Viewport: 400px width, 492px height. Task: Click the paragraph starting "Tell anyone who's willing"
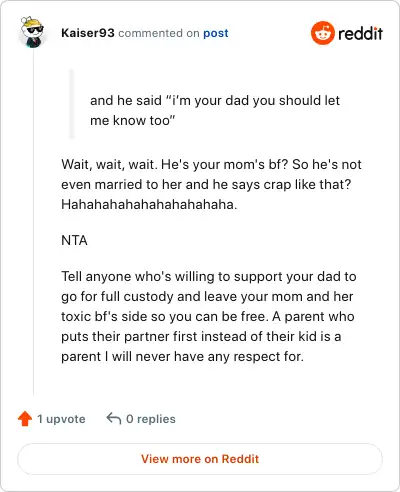click(x=209, y=316)
